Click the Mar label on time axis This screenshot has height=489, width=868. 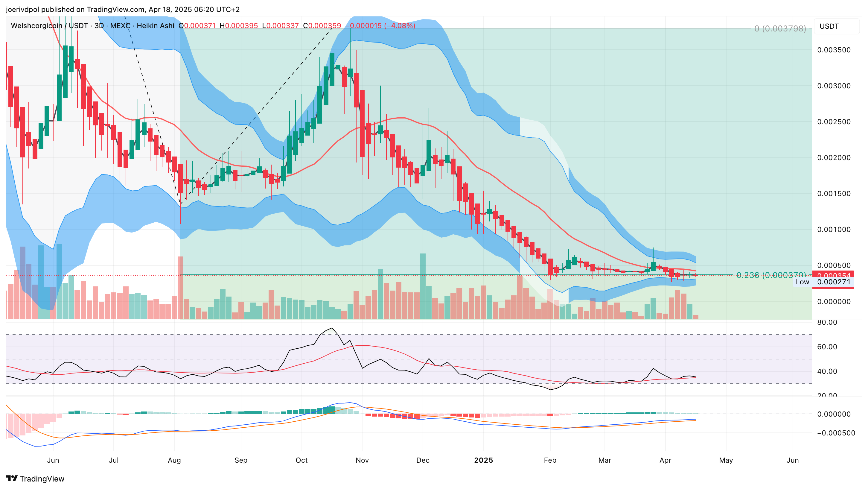coord(605,460)
